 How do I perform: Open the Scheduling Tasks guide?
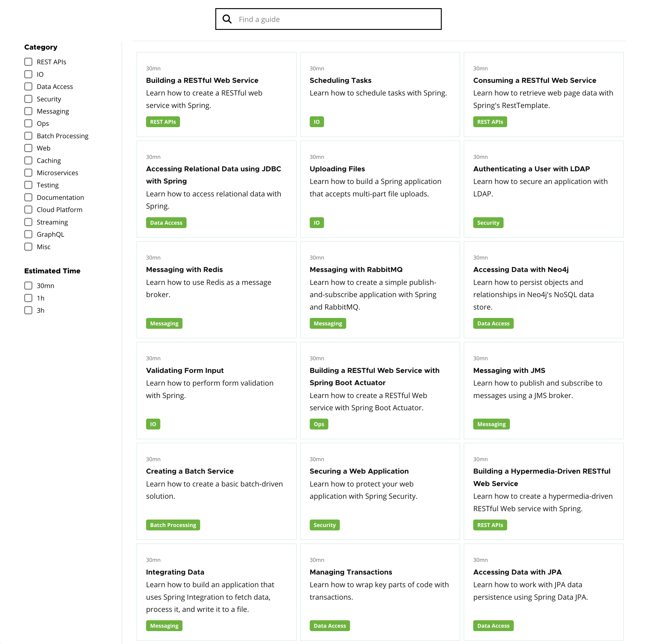tap(341, 80)
